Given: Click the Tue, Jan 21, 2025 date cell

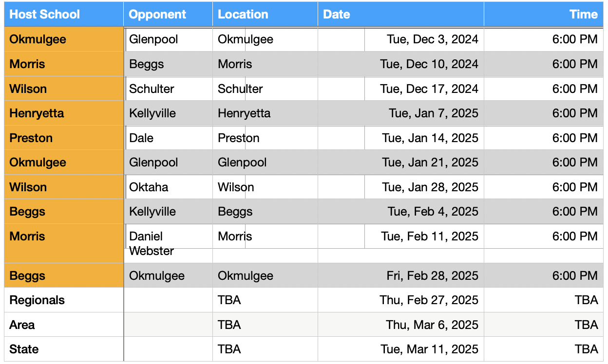Looking at the screenshot, I should (x=401, y=162).
